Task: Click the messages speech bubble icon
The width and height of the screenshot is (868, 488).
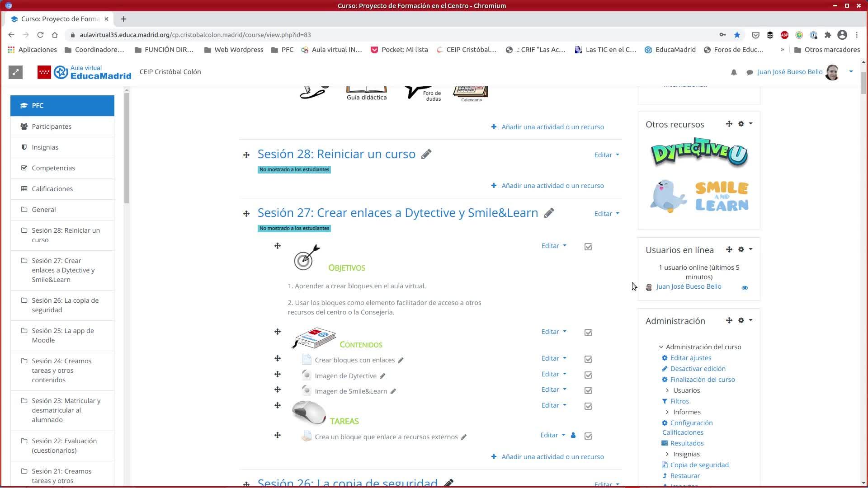Action: point(750,72)
